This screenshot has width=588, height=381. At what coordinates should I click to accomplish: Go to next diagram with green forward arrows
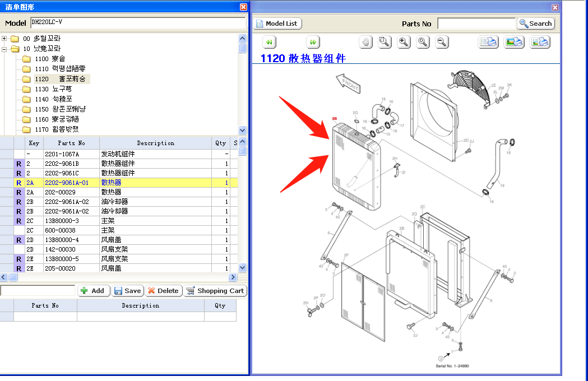coord(313,42)
